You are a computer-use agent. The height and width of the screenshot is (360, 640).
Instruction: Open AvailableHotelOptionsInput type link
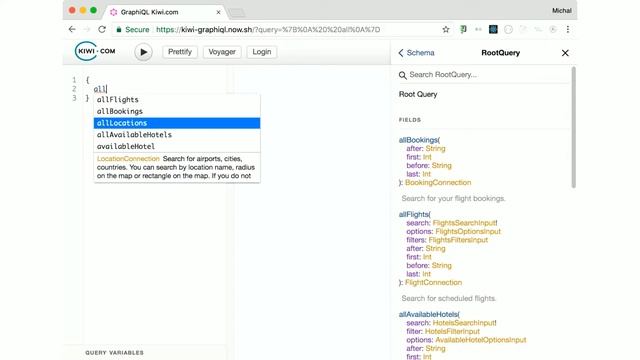point(481,340)
